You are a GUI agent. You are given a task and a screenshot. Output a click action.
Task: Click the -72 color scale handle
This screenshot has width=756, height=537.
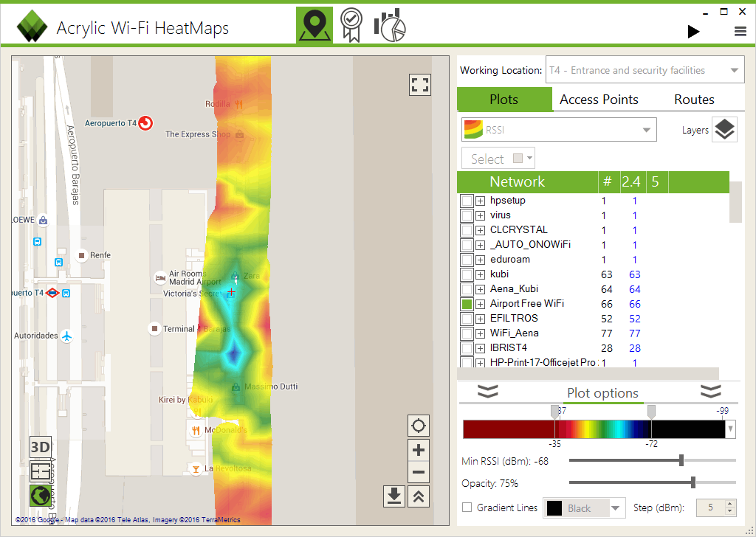pos(651,412)
